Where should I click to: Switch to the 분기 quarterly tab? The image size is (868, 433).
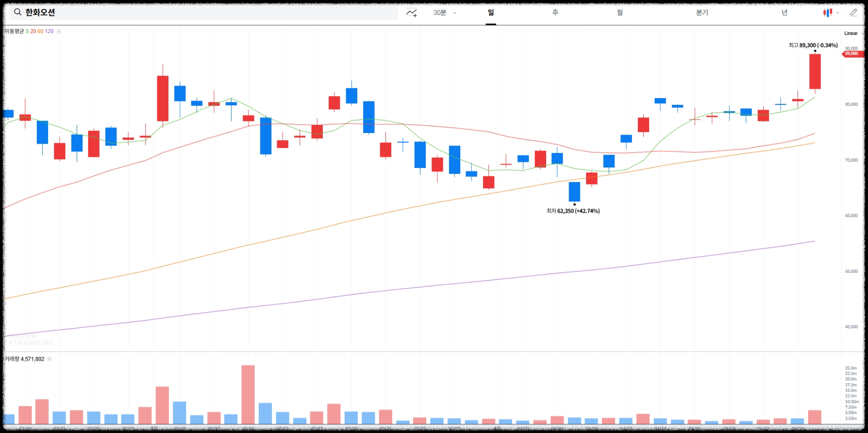pos(702,13)
